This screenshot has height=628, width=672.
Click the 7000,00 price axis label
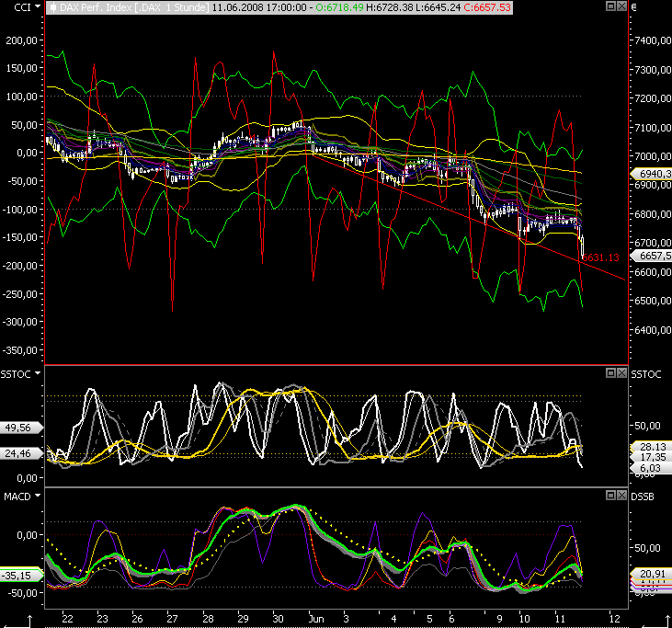pyautogui.click(x=653, y=156)
